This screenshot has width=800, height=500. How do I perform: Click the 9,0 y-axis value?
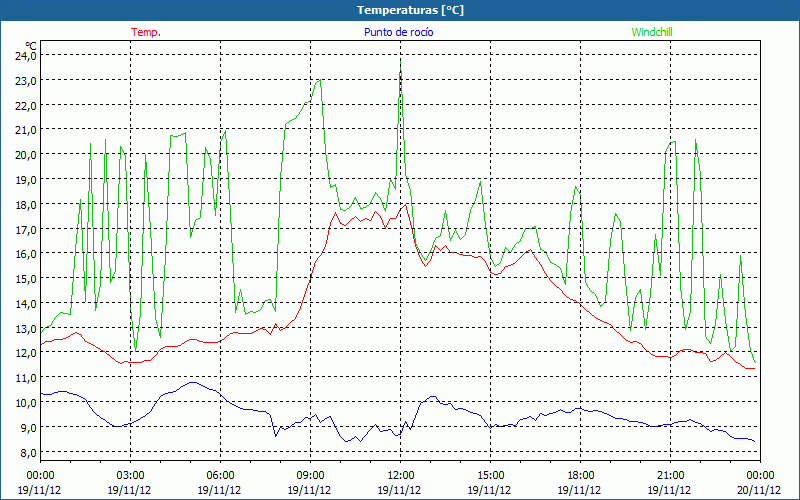[x=28, y=428]
